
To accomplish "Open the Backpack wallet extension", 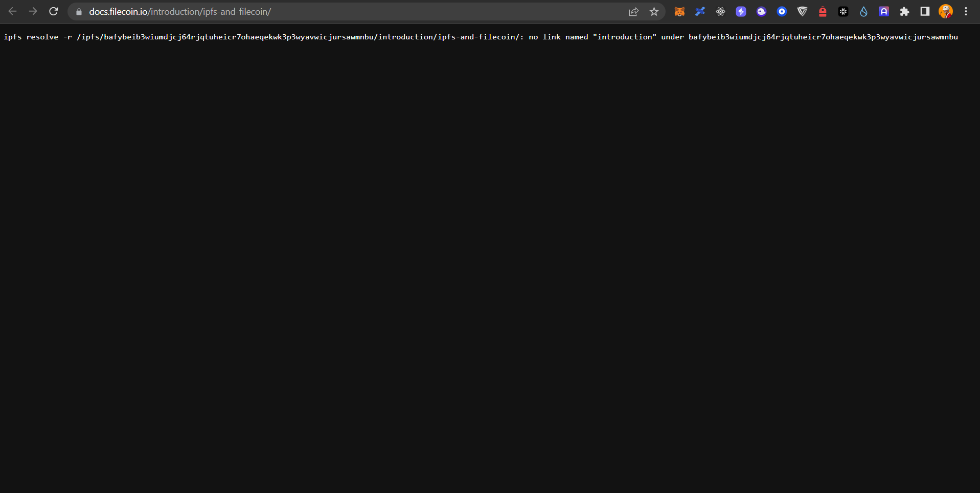I will click(x=823, y=11).
